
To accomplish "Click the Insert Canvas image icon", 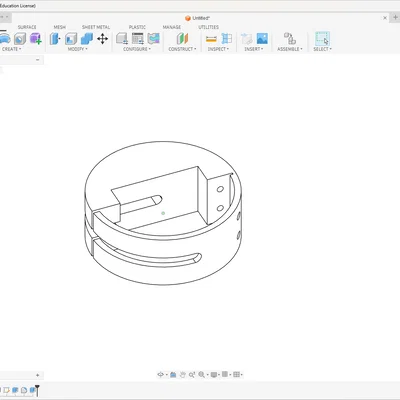I will (x=262, y=39).
